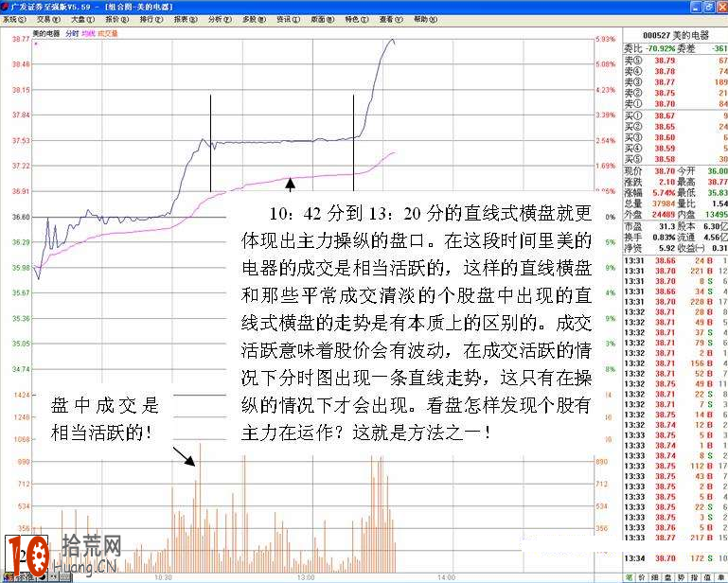Click the 13:00 time axis label
728x583 pixels.
coord(306,577)
